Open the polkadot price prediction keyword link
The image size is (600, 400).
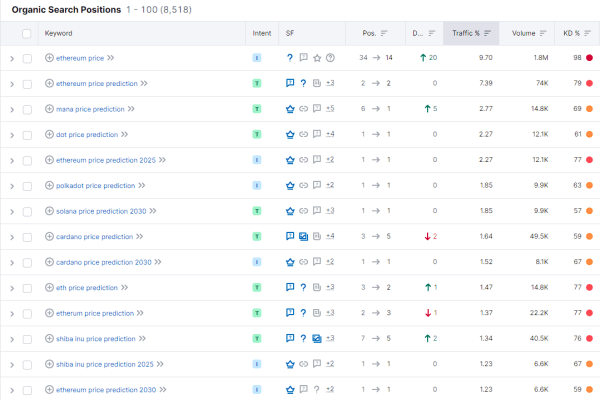pos(96,185)
